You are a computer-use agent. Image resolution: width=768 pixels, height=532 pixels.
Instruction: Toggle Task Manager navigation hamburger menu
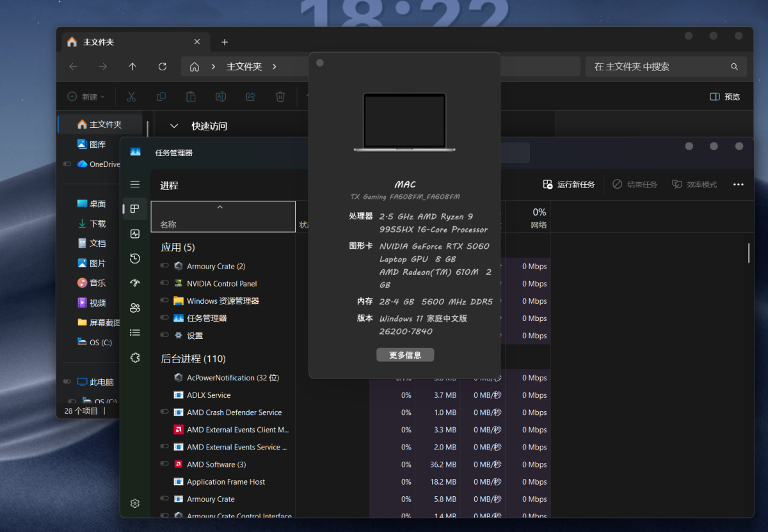[x=134, y=184]
